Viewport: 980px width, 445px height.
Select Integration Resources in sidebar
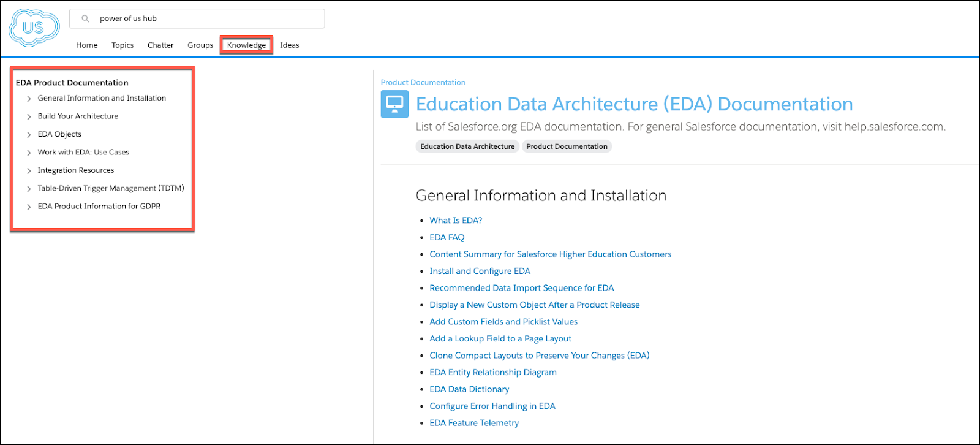coord(76,170)
